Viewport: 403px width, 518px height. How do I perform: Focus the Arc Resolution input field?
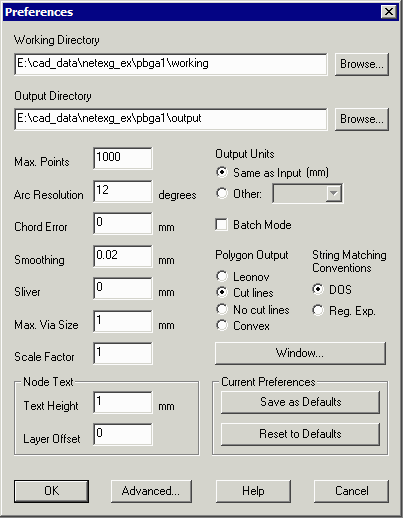point(123,191)
